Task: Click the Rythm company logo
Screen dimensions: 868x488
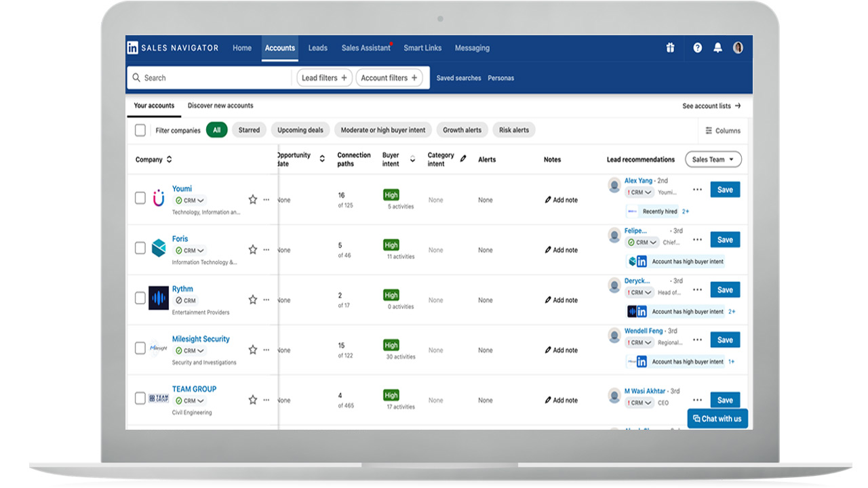Action: [159, 298]
